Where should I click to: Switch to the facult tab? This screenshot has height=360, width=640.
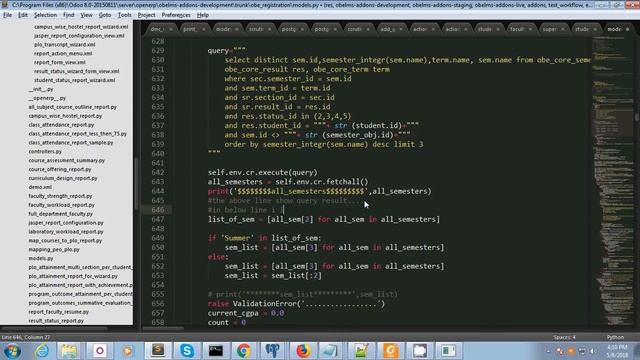(517, 29)
